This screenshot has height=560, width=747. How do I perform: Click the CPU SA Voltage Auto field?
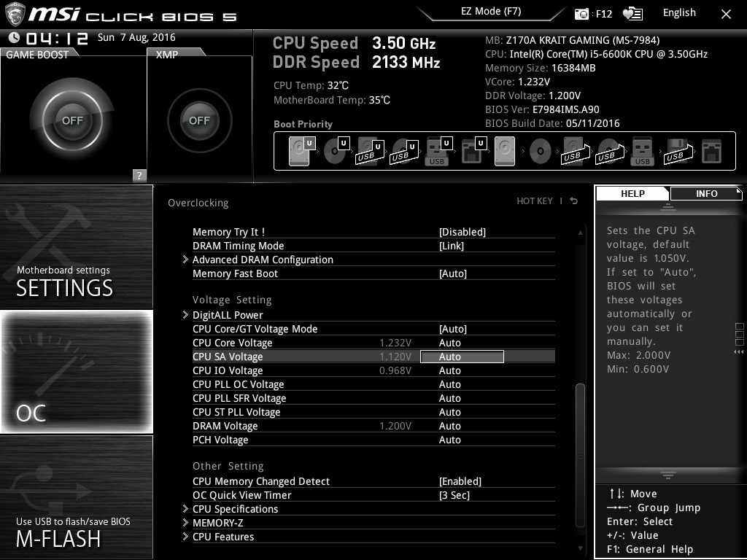[x=462, y=356]
